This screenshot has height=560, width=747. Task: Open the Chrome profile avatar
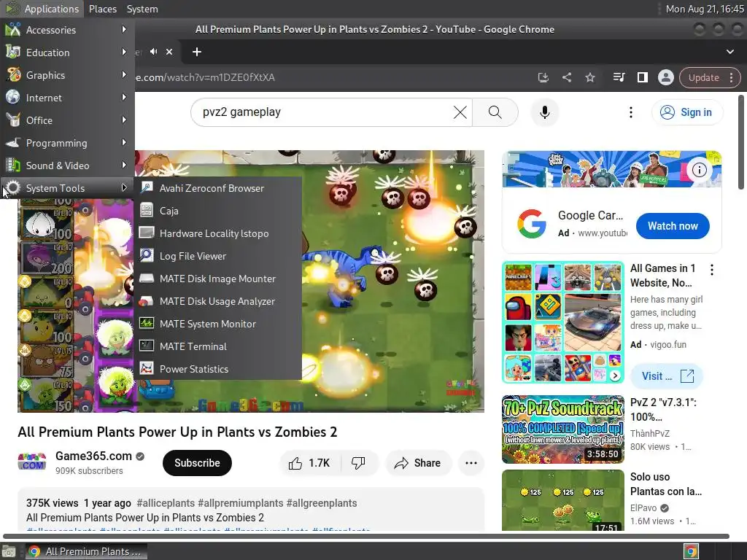665,77
